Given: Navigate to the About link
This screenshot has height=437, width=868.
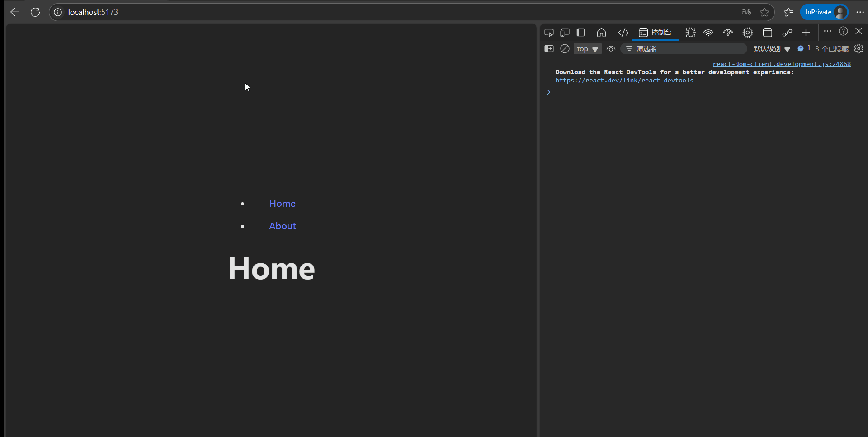Looking at the screenshot, I should pyautogui.click(x=283, y=226).
